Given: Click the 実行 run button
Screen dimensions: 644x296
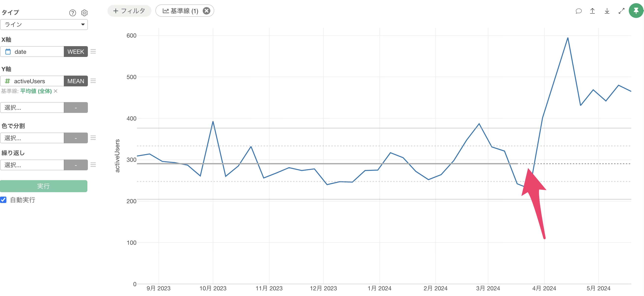Looking at the screenshot, I should point(44,186).
